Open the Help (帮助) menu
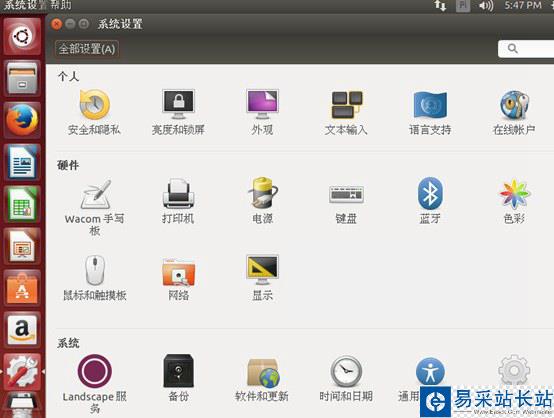The height and width of the screenshot is (418, 554). (60, 5)
